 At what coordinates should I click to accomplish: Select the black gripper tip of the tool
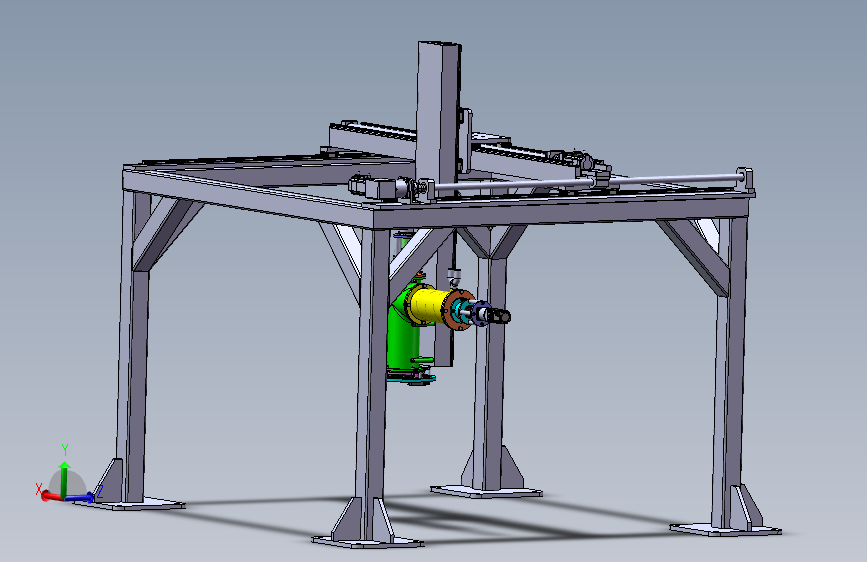pyautogui.click(x=500, y=316)
